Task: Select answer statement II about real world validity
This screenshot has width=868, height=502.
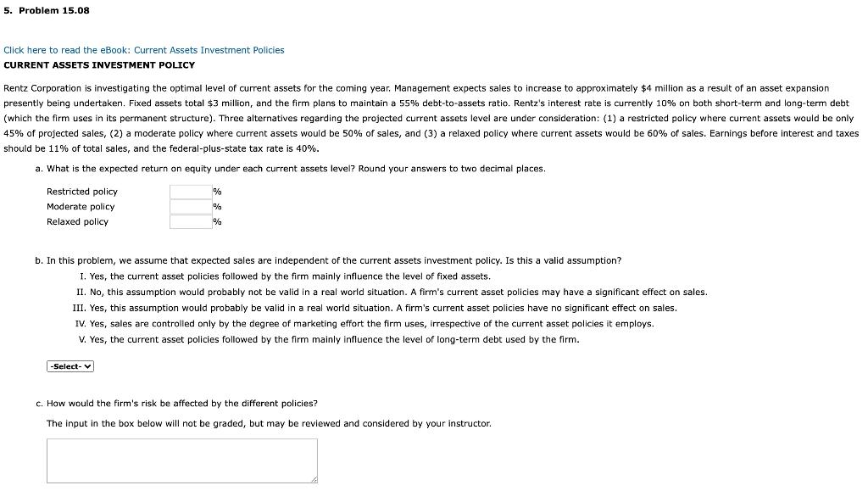Action: tap(390, 292)
